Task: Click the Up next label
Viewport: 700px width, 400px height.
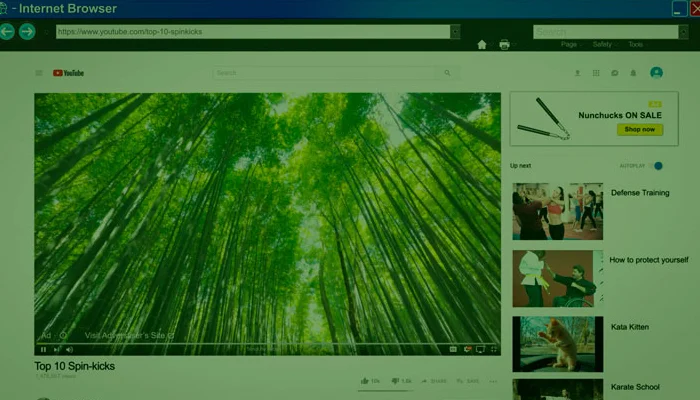Action: tap(521, 166)
